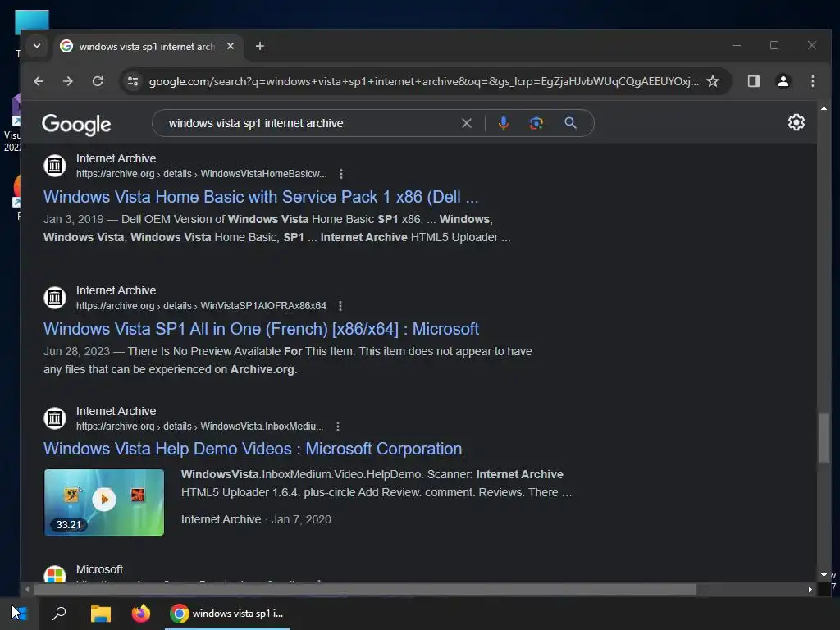Submit search with the magnifier icon
Screen dimensions: 840x630
click(571, 123)
